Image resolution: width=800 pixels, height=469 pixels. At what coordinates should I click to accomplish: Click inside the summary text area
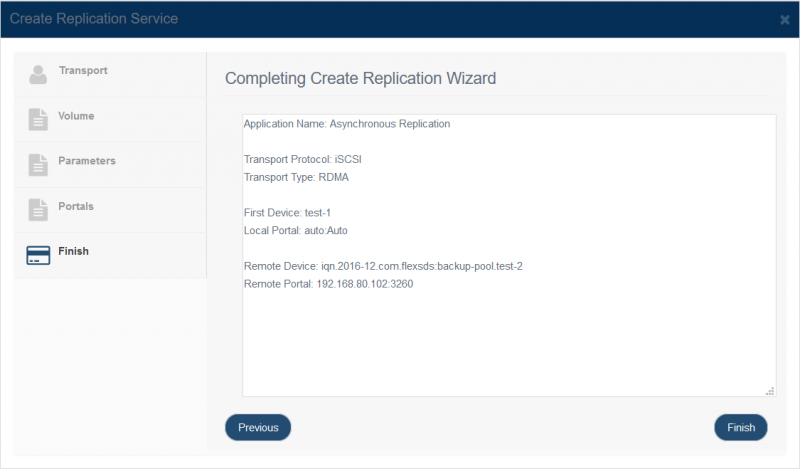pyautogui.click(x=508, y=340)
